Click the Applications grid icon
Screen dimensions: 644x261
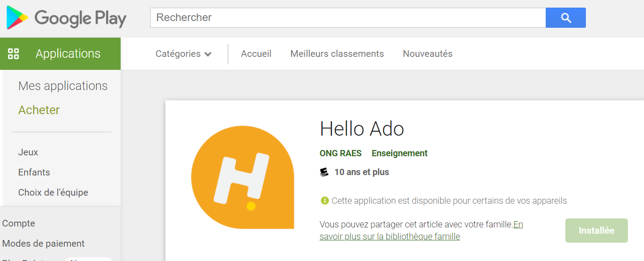pyautogui.click(x=13, y=54)
